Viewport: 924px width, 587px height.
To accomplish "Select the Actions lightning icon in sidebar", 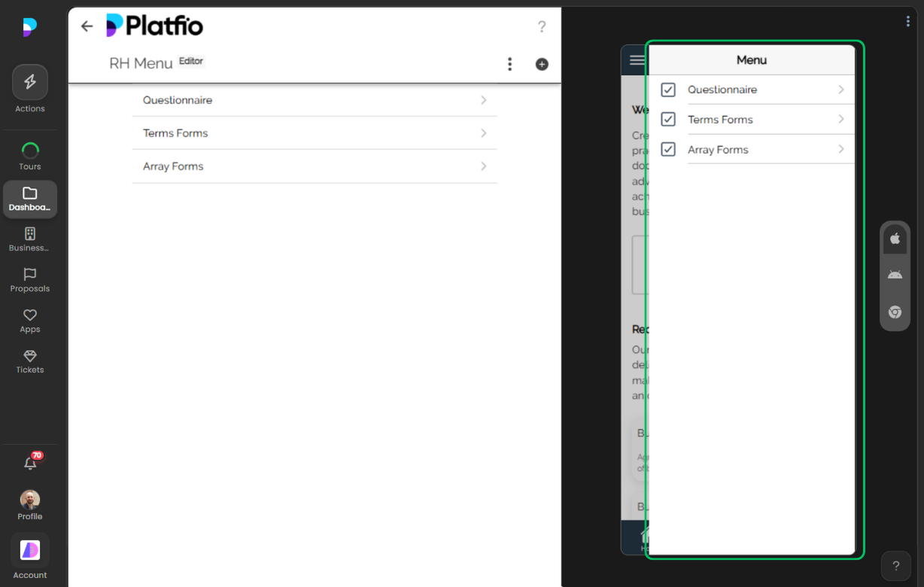I will pos(30,81).
